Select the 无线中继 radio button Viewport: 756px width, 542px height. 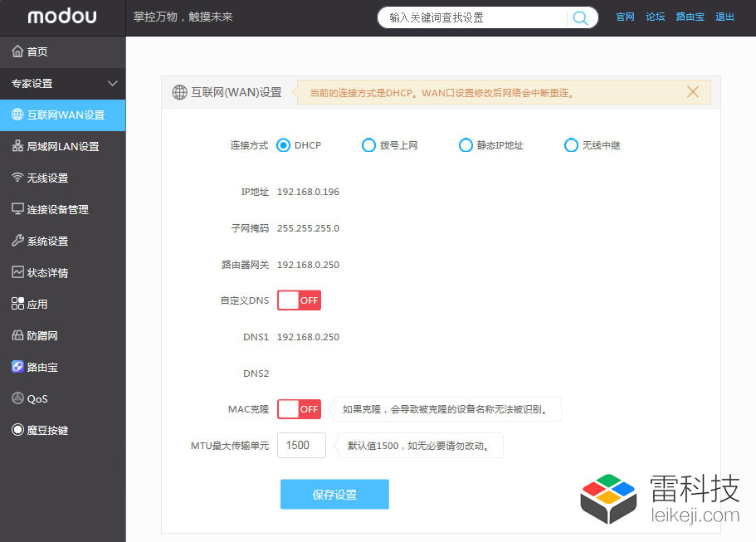click(571, 145)
